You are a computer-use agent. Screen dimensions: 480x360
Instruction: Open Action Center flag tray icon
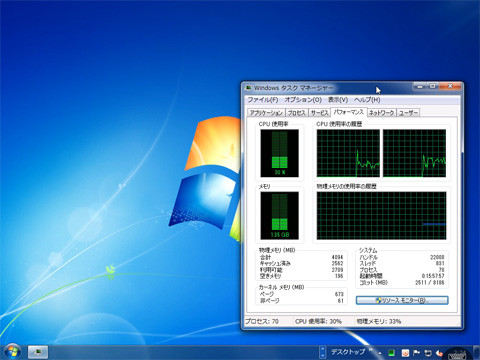click(x=416, y=353)
